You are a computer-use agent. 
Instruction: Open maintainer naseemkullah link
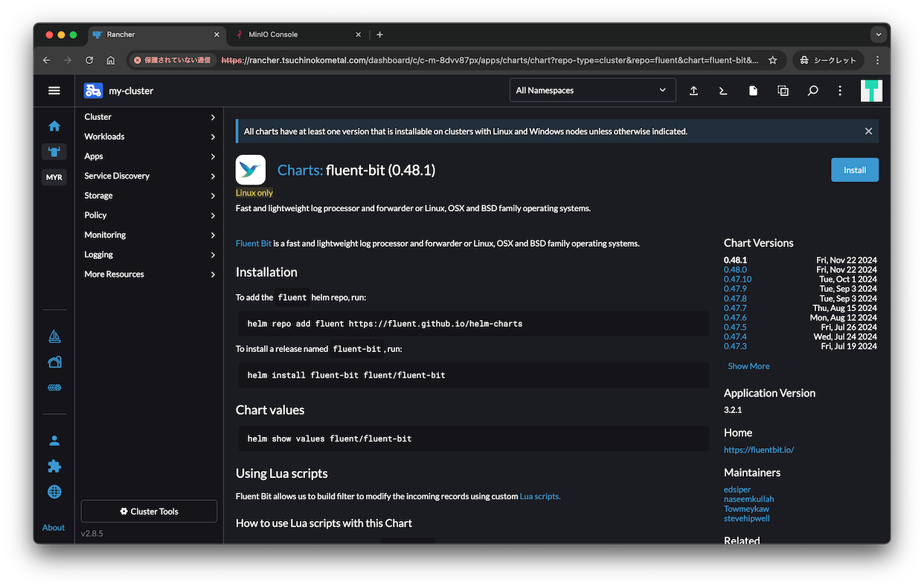(748, 499)
